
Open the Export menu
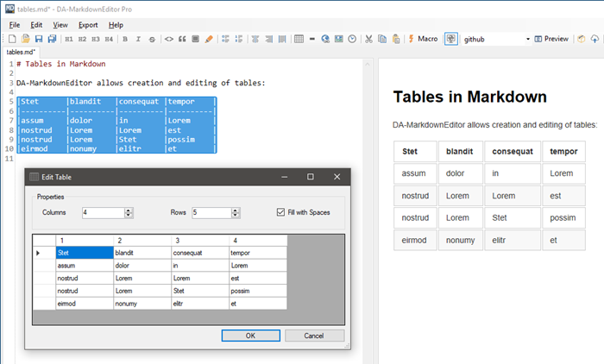(x=88, y=25)
